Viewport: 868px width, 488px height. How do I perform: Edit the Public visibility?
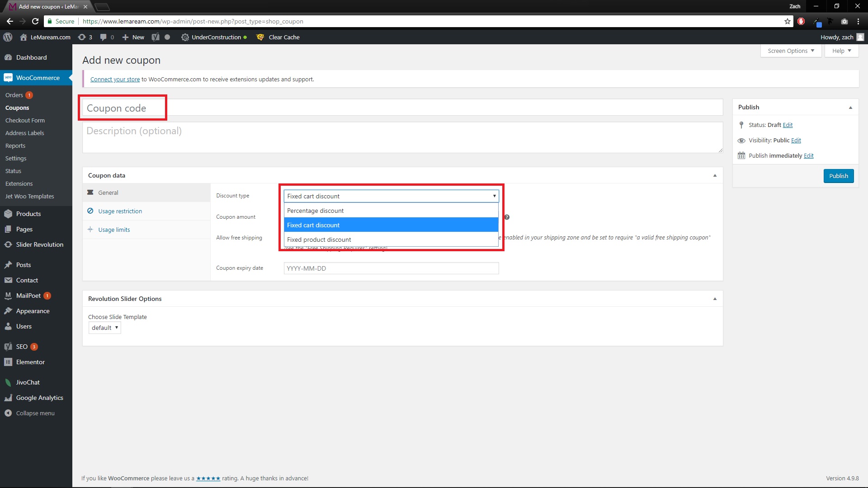[796, 140]
